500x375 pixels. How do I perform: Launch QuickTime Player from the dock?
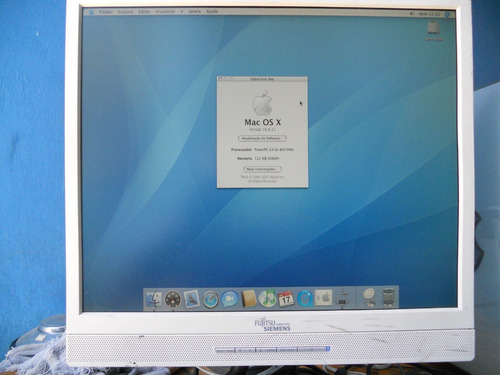coord(305,299)
